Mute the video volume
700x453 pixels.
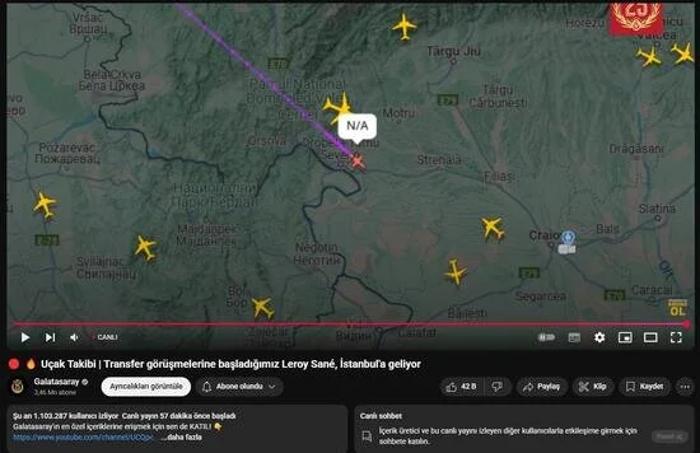(x=74, y=337)
